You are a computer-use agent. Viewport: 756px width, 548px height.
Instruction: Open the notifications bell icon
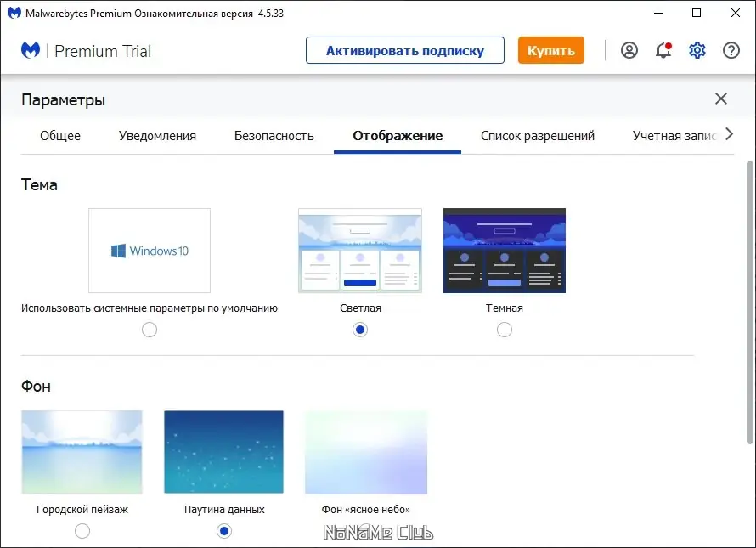tap(663, 50)
